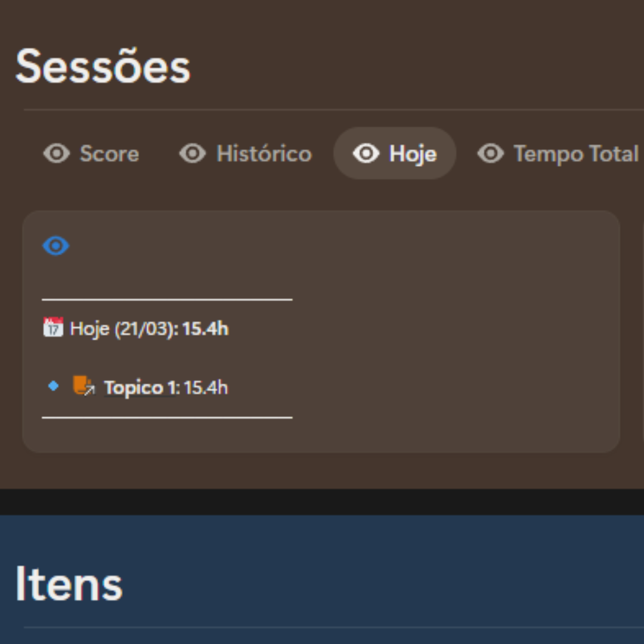Click the divider line above Hoje (21/03)
644x644 pixels.
pos(167,299)
